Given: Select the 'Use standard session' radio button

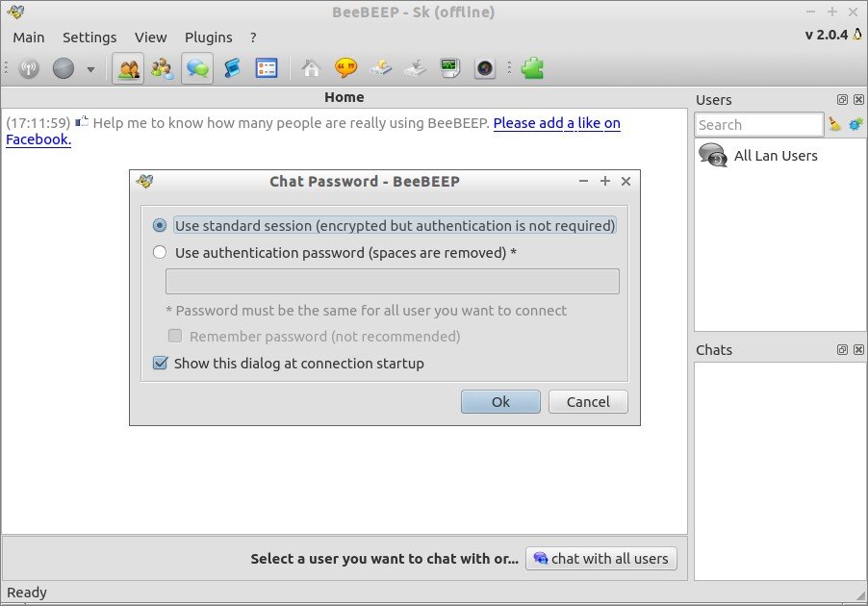Looking at the screenshot, I should pos(160,225).
